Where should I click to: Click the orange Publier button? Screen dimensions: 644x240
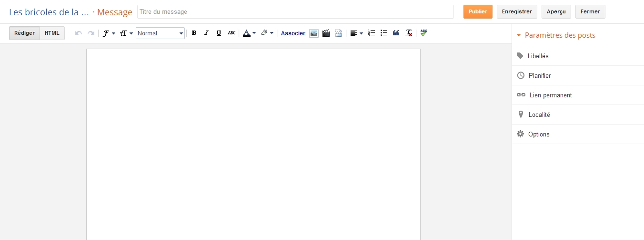click(x=478, y=11)
